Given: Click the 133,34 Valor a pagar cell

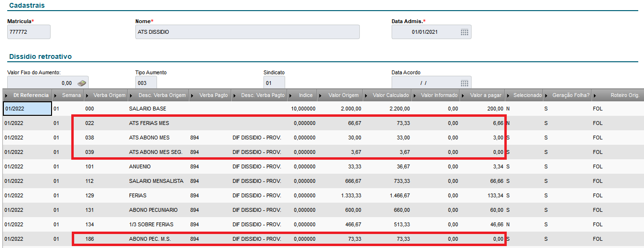Looking at the screenshot, I should tap(496, 195).
